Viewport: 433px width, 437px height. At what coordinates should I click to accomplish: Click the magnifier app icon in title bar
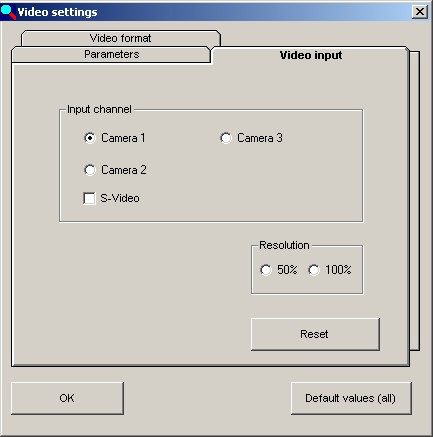(x=8, y=12)
